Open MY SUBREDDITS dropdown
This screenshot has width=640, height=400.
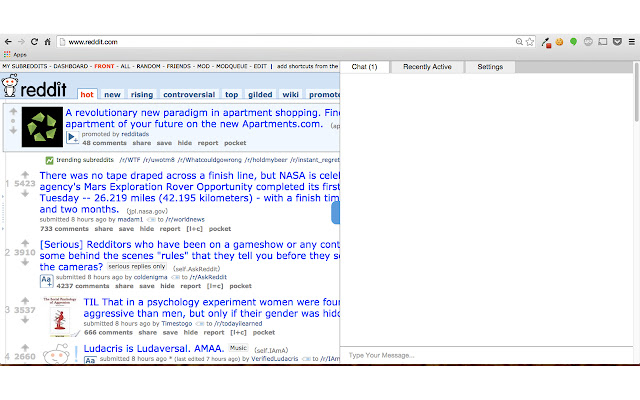point(24,66)
